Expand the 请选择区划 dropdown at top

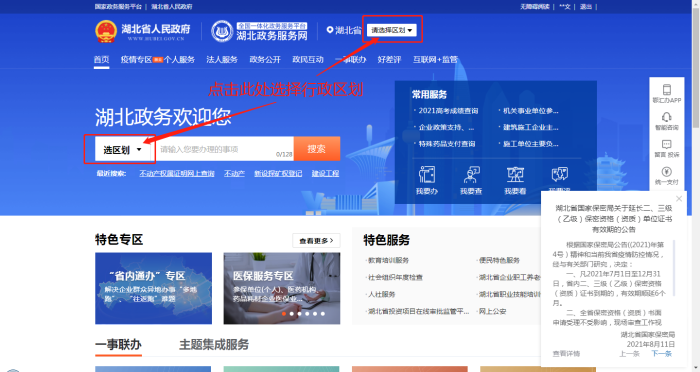[x=392, y=30]
